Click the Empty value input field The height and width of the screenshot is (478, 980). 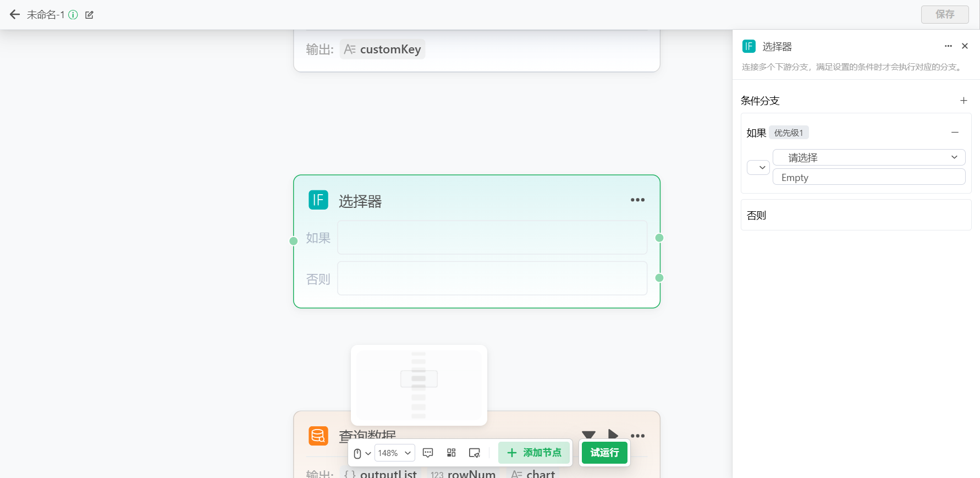click(x=869, y=177)
